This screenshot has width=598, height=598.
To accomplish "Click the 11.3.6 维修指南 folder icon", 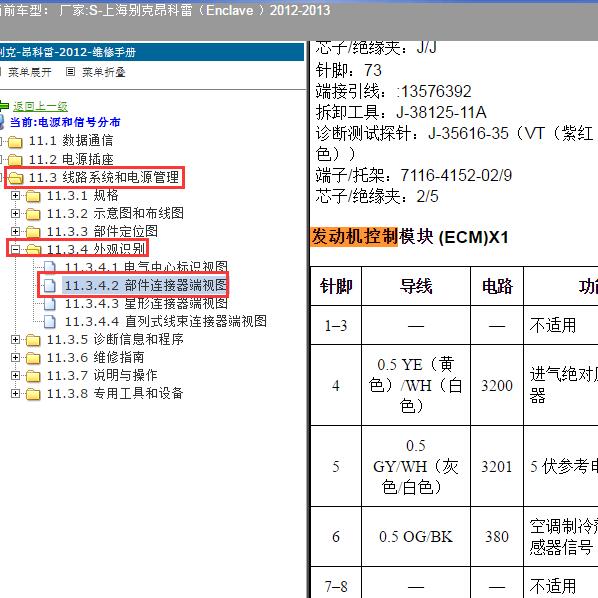I will (x=33, y=358).
